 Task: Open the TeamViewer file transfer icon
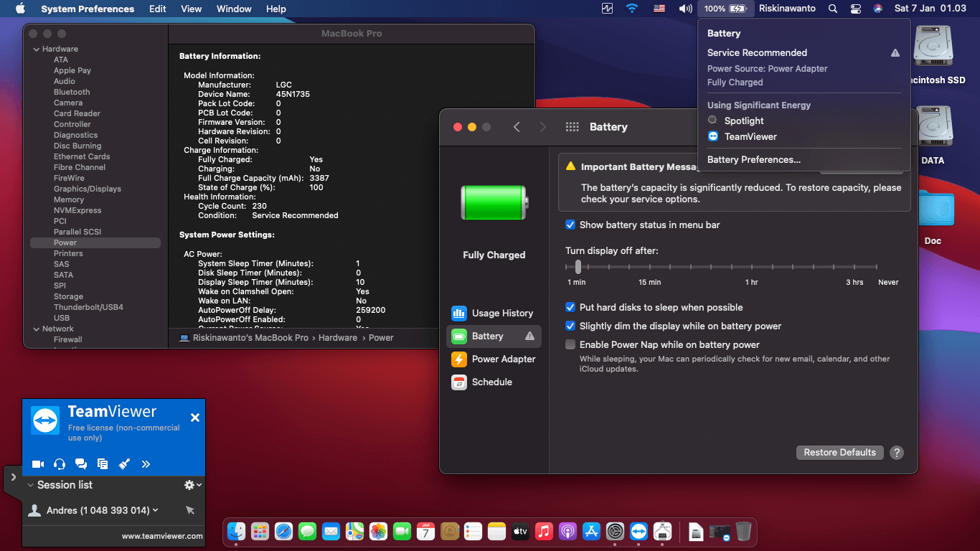click(103, 464)
